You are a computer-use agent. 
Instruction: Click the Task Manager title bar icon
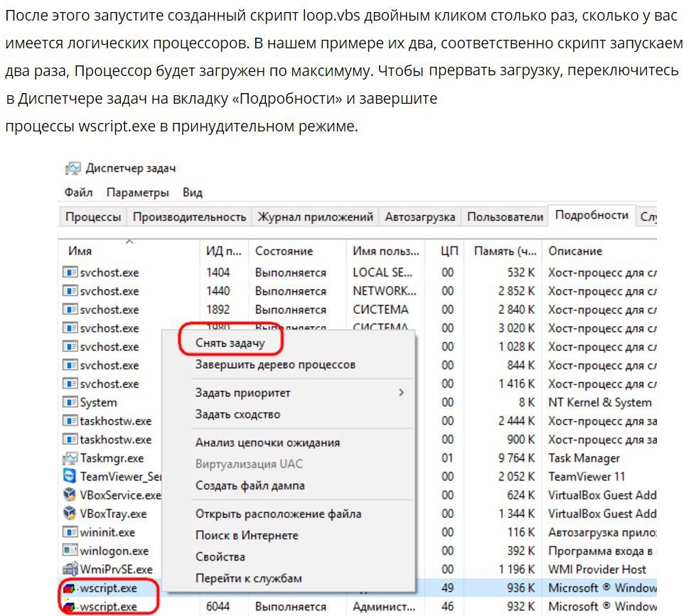pos(73,168)
